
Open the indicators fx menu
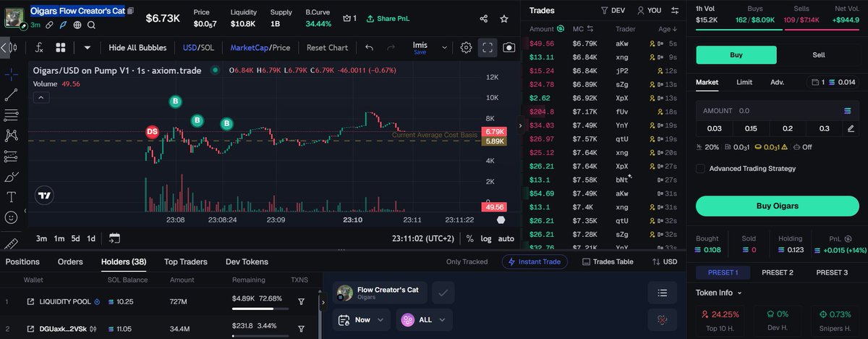(x=38, y=48)
